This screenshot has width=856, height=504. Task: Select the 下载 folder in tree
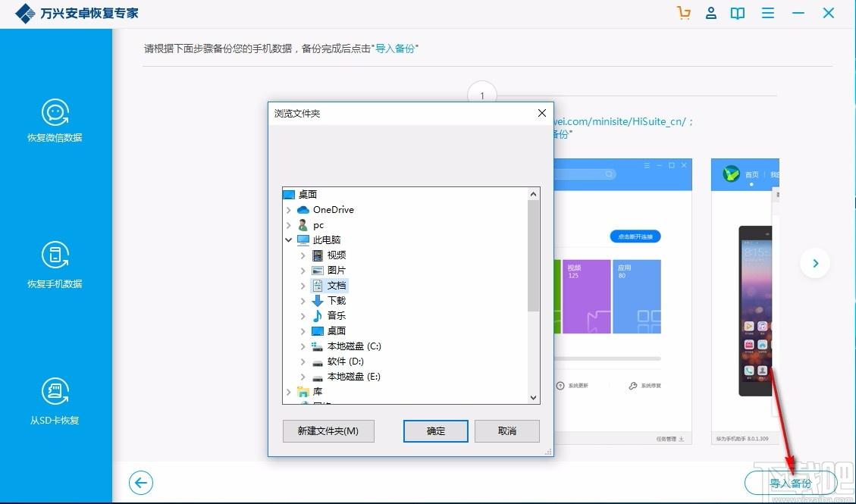(337, 301)
